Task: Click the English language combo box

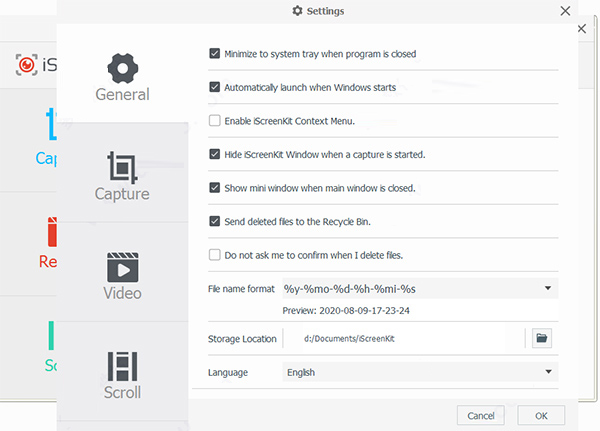Action: tap(420, 372)
